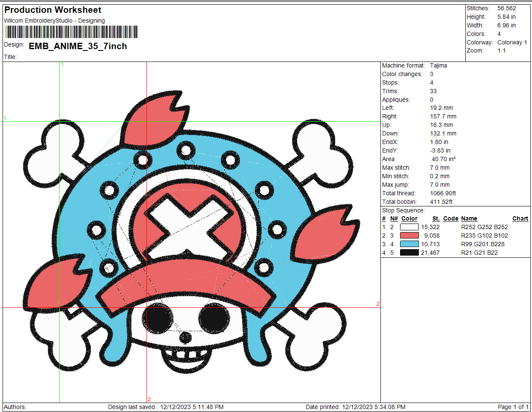This screenshot has width=532, height=412.
Task: Click the skull's left black eye
Action: tap(157, 318)
